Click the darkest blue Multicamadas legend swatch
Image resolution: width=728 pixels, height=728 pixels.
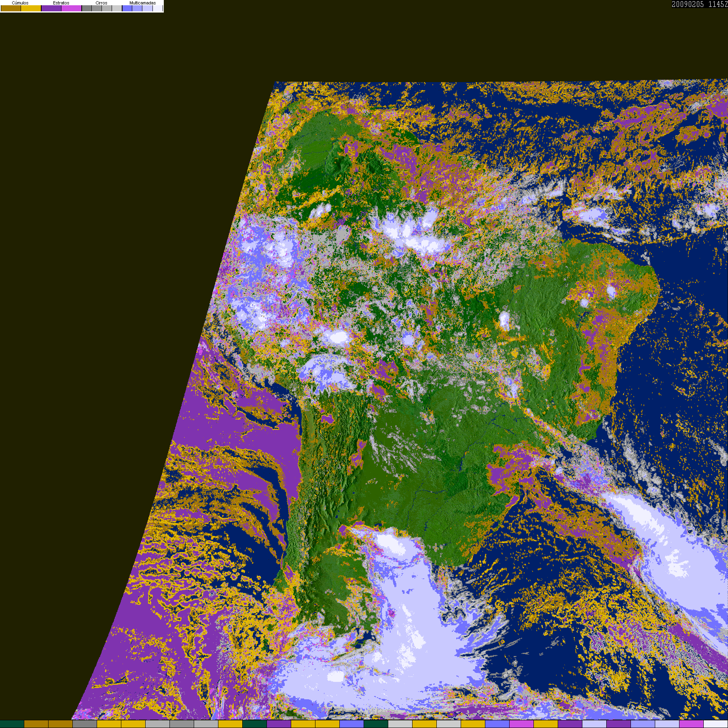(x=127, y=8)
